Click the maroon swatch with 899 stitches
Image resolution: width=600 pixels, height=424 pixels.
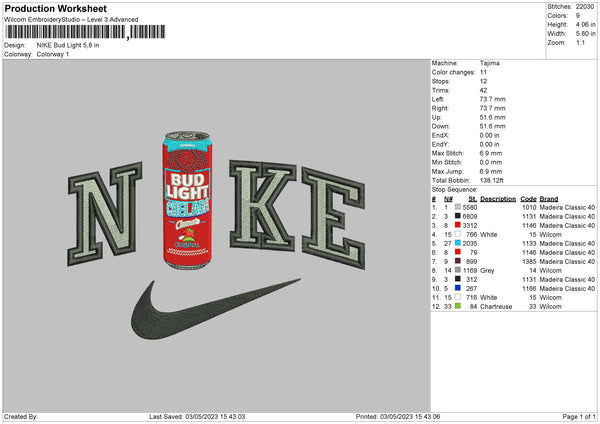point(458,261)
